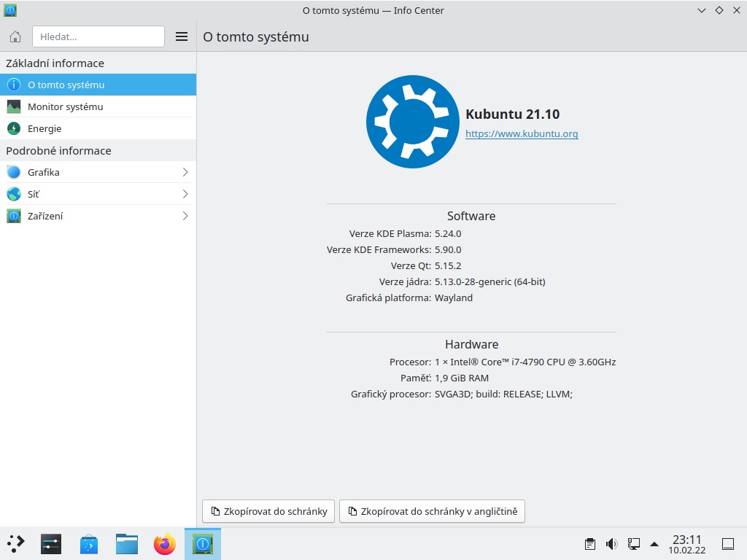Image resolution: width=747 pixels, height=560 pixels.
Task: Open the volume tray icon
Action: (612, 544)
